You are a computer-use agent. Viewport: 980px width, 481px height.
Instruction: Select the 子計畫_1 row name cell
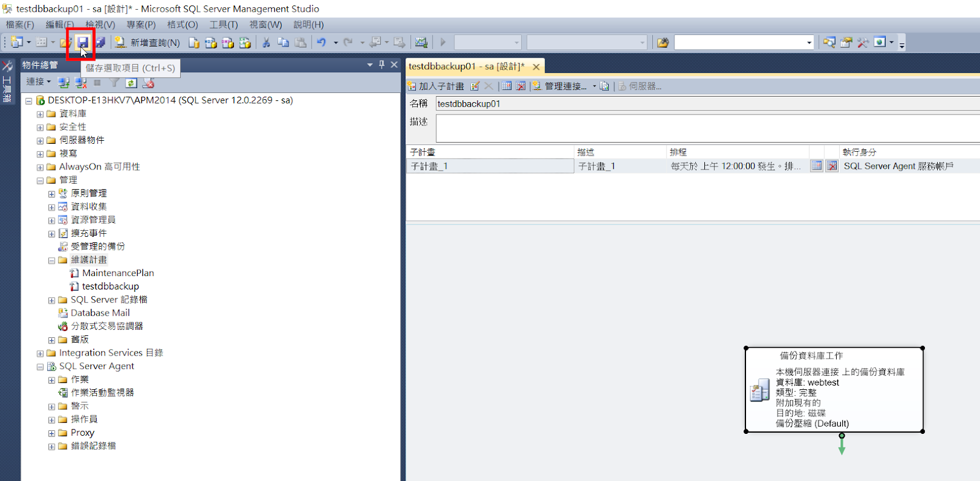490,166
